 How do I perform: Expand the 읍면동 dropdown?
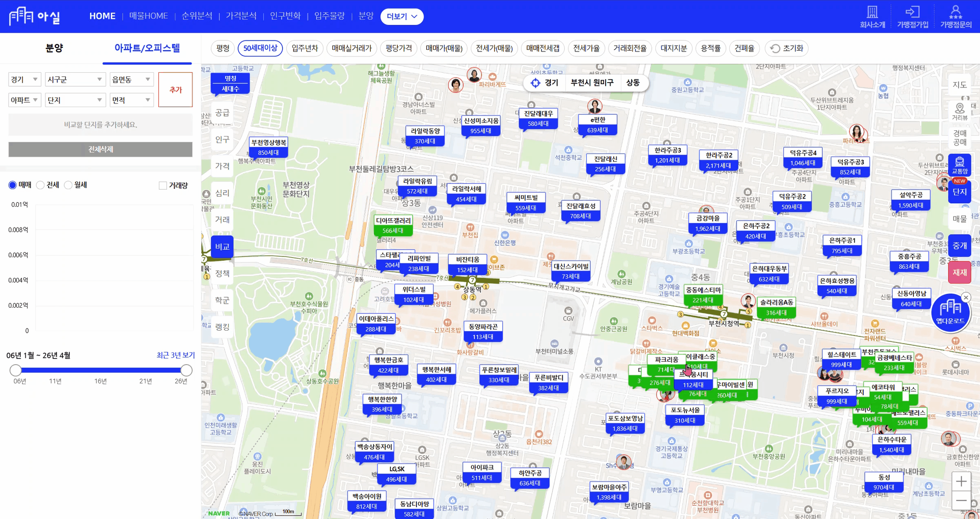tap(131, 79)
